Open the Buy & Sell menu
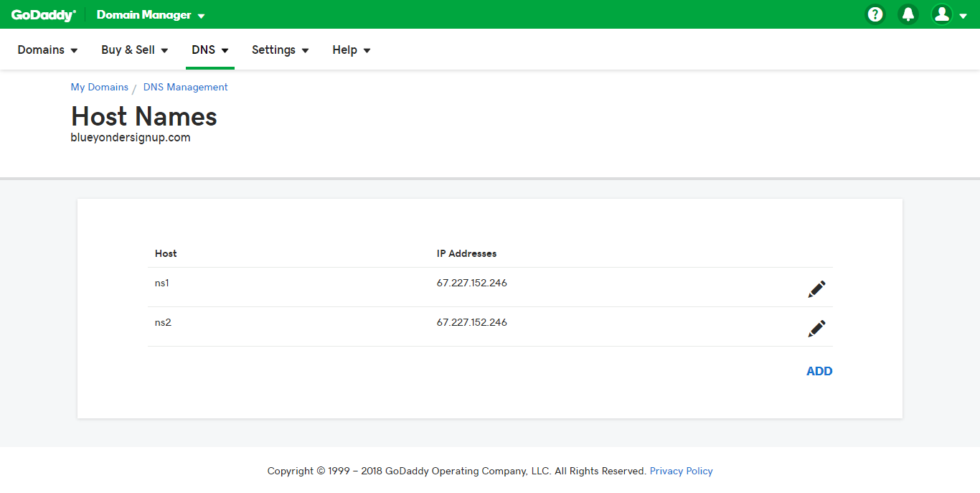980x493 pixels. pos(135,50)
